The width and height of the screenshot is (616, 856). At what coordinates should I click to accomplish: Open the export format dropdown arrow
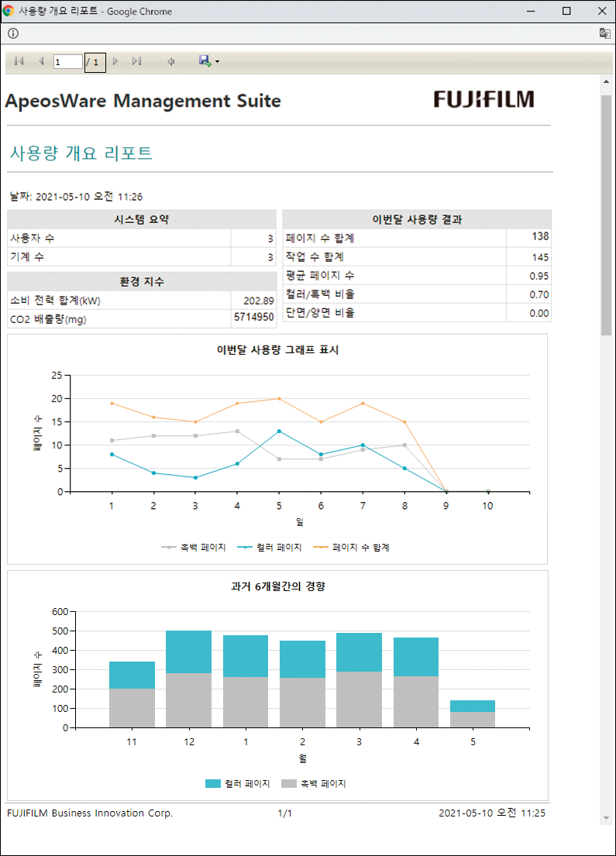(218, 62)
